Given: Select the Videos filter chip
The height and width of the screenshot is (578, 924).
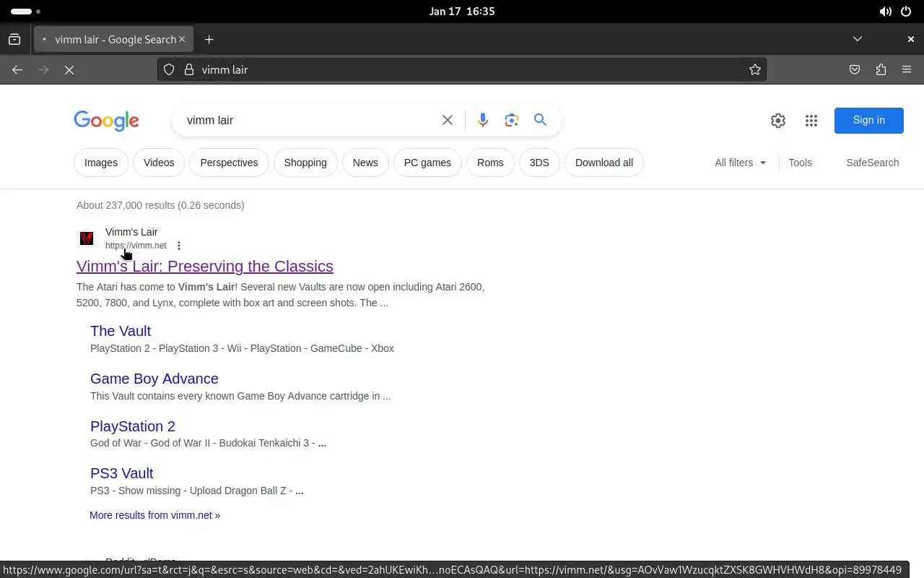Looking at the screenshot, I should (x=159, y=163).
